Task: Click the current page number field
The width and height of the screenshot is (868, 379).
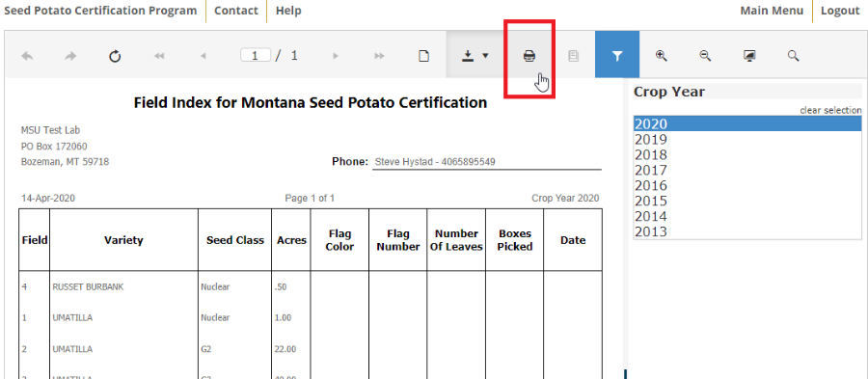Action: point(256,55)
